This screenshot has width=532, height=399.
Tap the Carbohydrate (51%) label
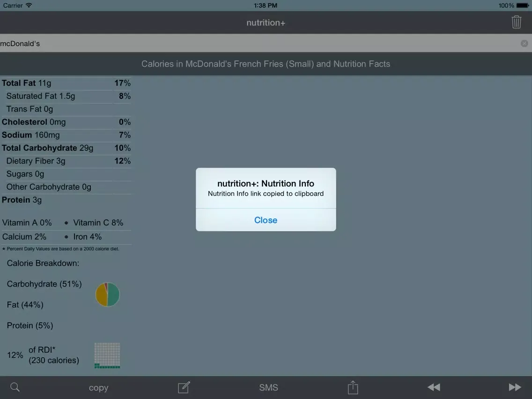coord(44,284)
